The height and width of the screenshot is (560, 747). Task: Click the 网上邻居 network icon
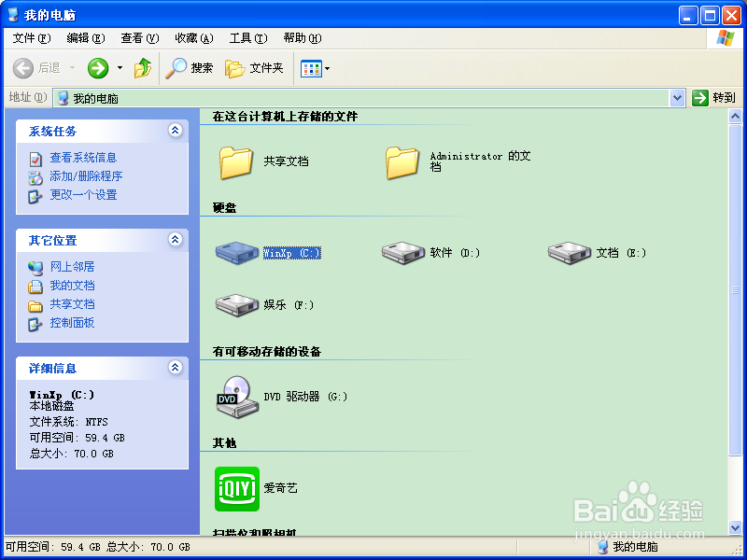35,268
